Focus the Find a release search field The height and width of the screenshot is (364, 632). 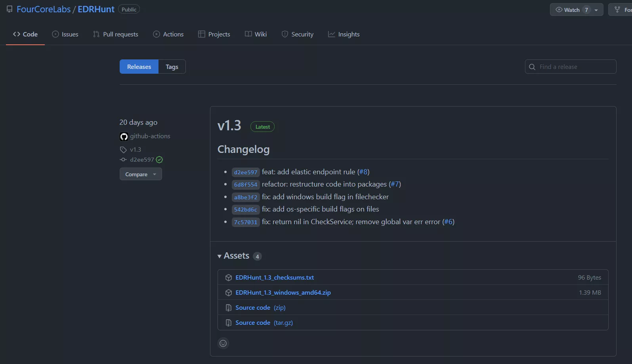tap(571, 67)
